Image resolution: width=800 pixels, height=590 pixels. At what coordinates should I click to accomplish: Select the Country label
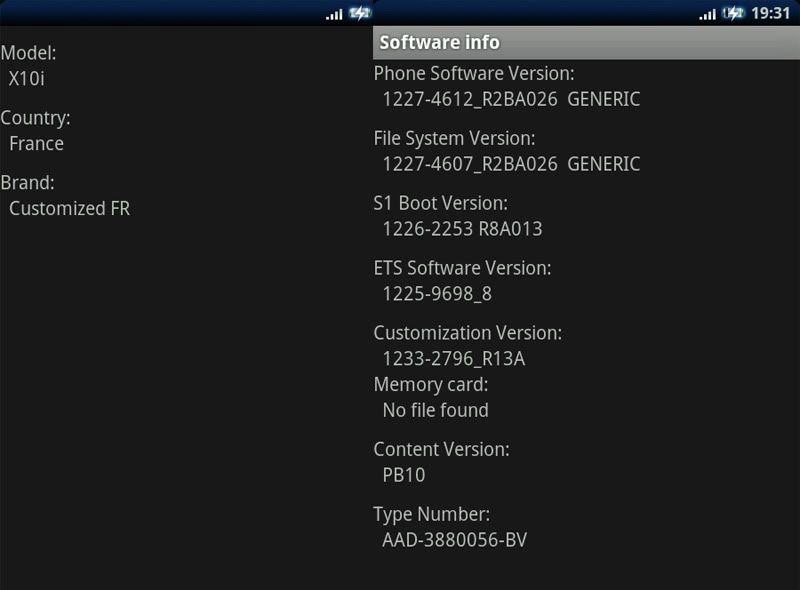pyautogui.click(x=35, y=118)
